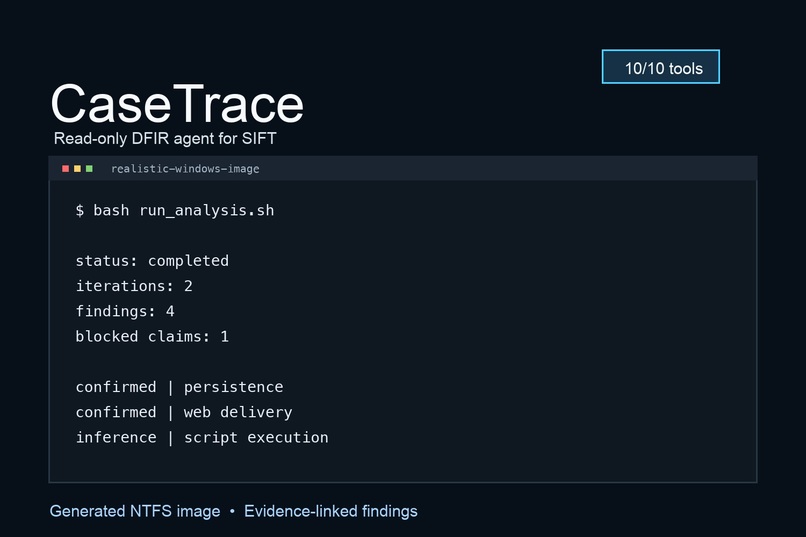Click the 'Evidence-linked findings' footer text
Screen dimensions: 806x537
point(331,511)
